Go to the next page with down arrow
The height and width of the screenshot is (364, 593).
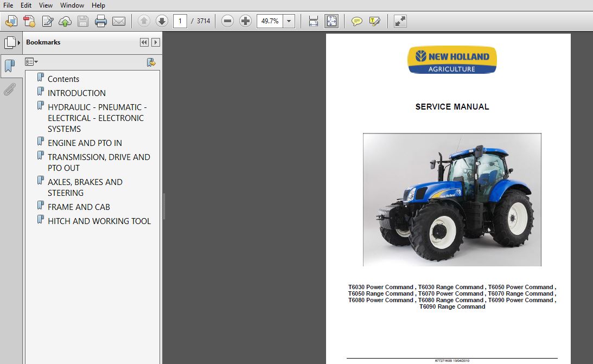162,21
